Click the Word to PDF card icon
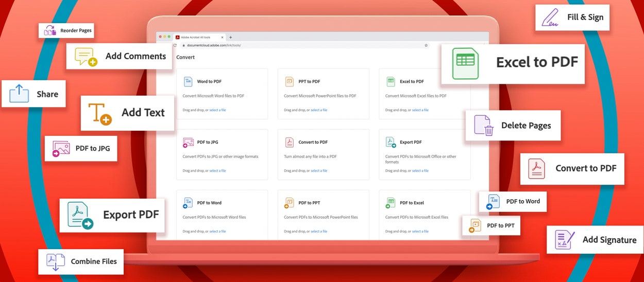The image size is (644, 282). pyautogui.click(x=188, y=82)
